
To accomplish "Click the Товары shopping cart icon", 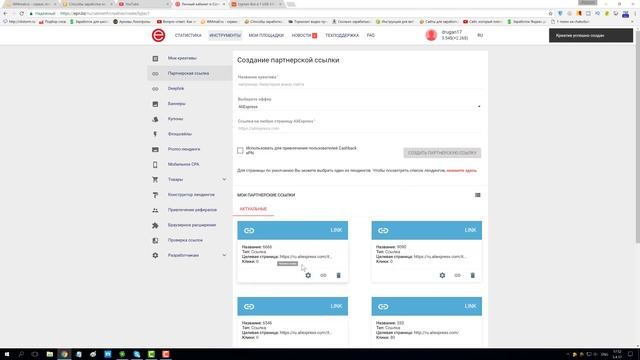I will [155, 180].
